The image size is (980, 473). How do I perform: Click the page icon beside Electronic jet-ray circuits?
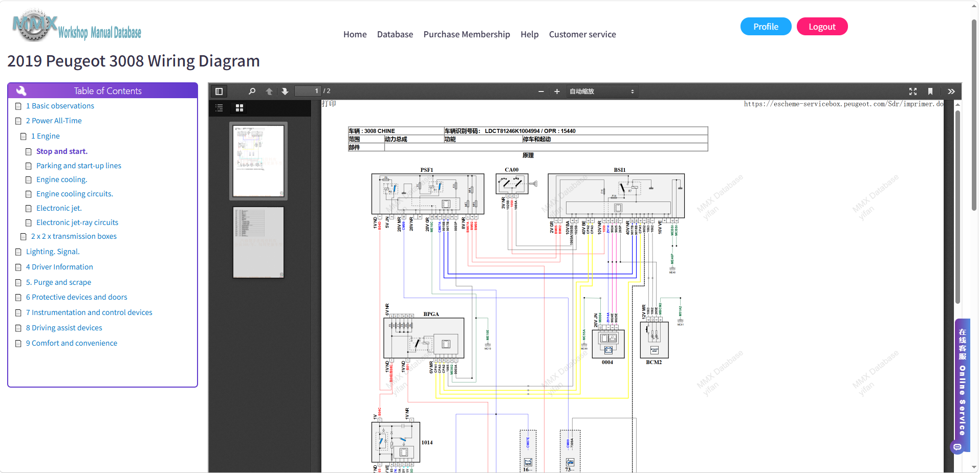[x=29, y=223]
